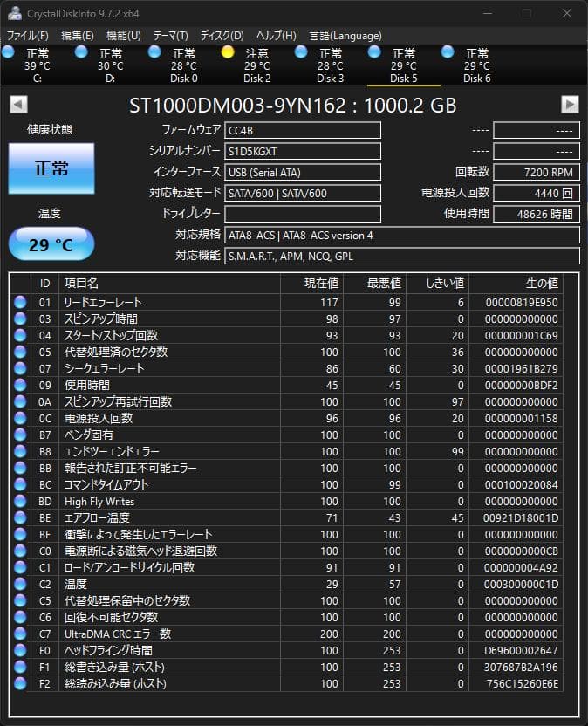The height and width of the screenshot is (726, 588).
Task: Click the blue status orb for drive C:
Action: [9, 52]
